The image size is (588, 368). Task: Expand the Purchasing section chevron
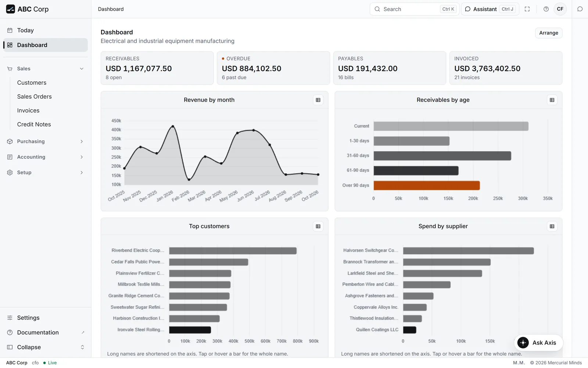(x=82, y=142)
